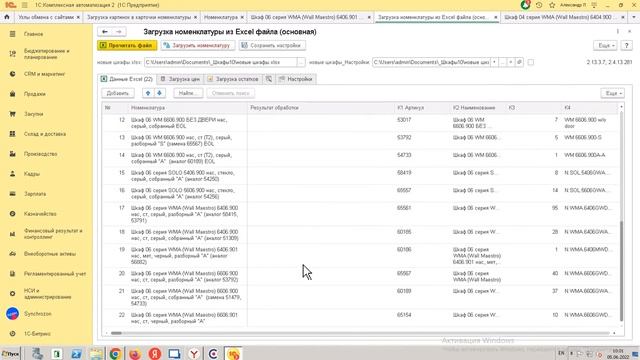Open НСИ и администрирование section
This screenshot has height=360, width=640.
coord(47,294)
